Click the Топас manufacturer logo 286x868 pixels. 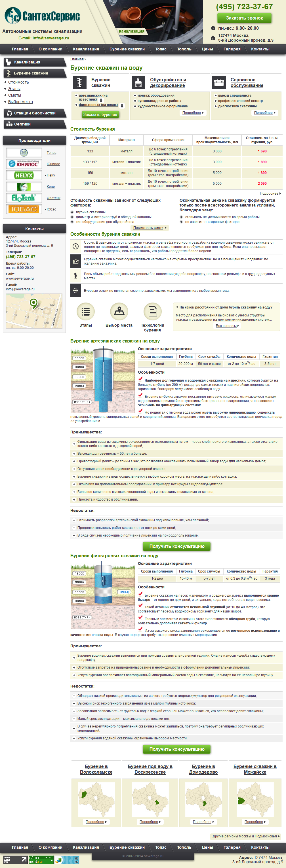[x=24, y=153]
